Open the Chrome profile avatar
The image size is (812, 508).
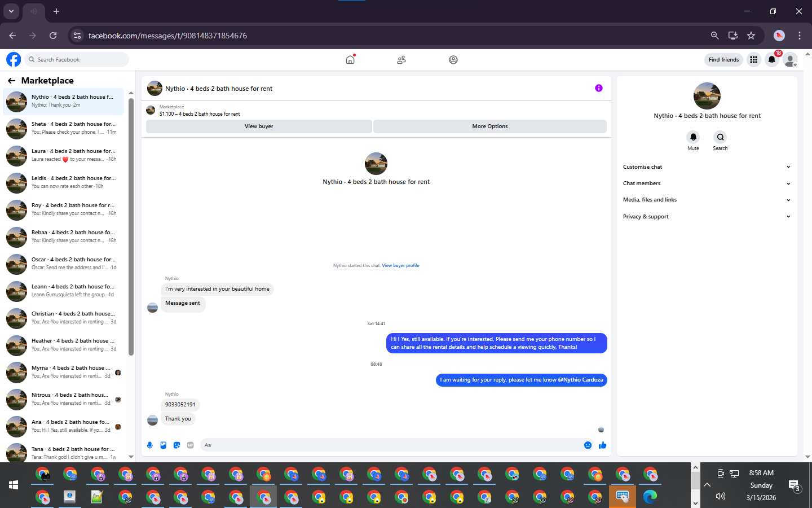[779, 36]
